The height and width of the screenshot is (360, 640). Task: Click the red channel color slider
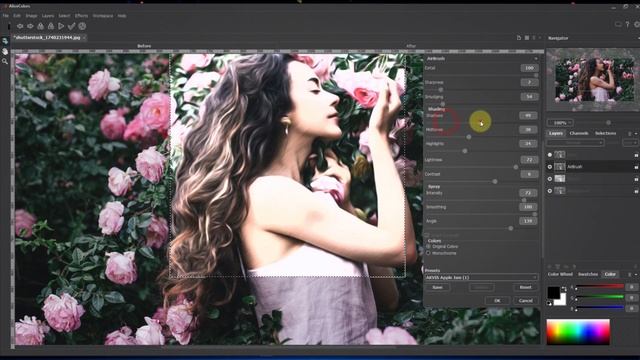[600, 287]
